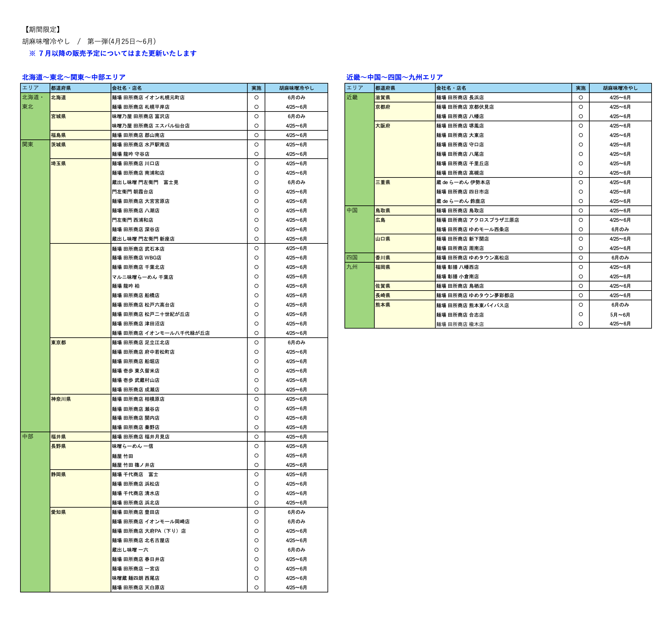Select 麺場 千代商店 清水店 cell
Image resolution: width=672 pixels, height=632 pixels.
179,493
